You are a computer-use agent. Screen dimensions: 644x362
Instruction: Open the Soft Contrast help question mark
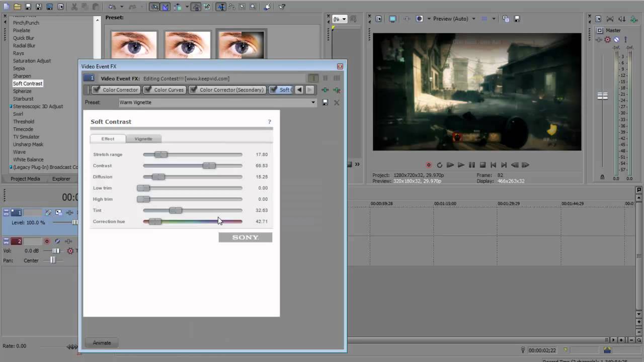click(269, 122)
